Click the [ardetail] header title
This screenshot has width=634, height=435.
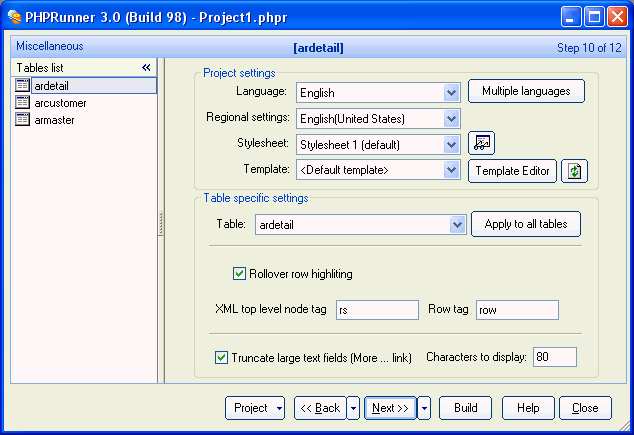point(318,48)
